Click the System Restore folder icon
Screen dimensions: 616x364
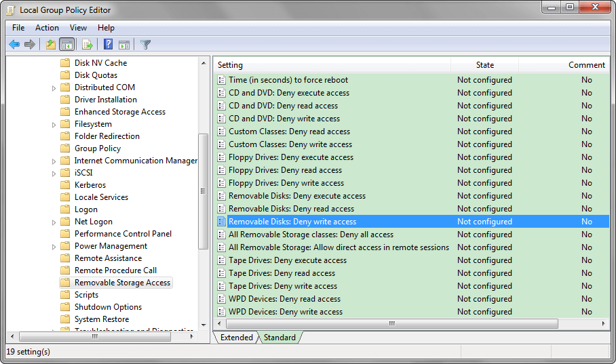tap(65, 319)
